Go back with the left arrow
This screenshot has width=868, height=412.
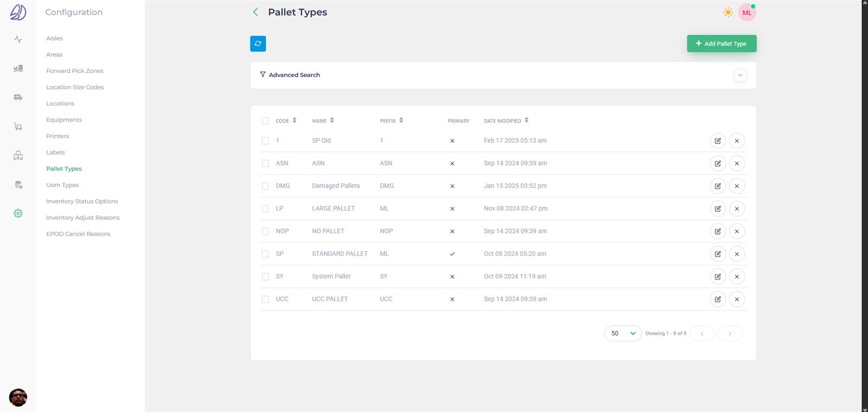coord(256,12)
